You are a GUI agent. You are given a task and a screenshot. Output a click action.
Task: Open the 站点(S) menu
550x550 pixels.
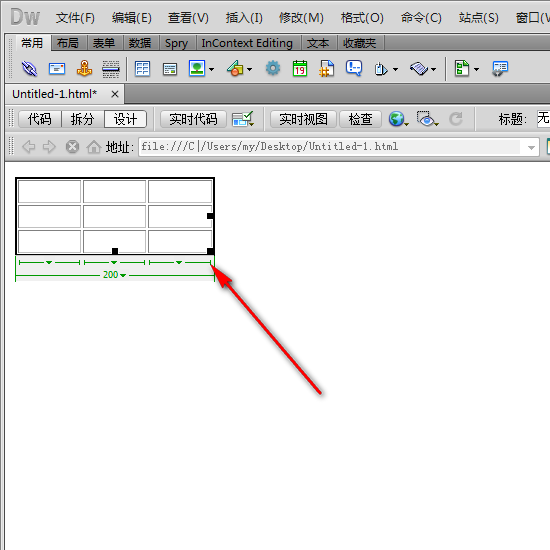[x=478, y=18]
